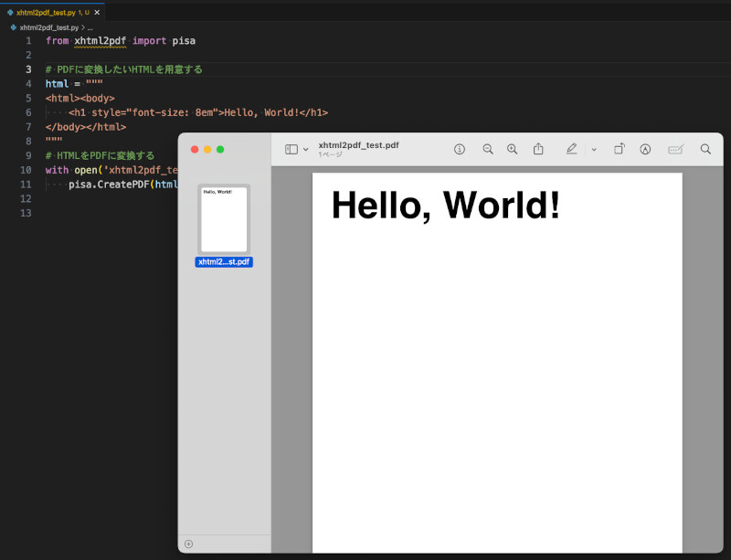Close the xhtml2pdf_test.py editor tab
The image size is (731, 560).
[x=97, y=13]
